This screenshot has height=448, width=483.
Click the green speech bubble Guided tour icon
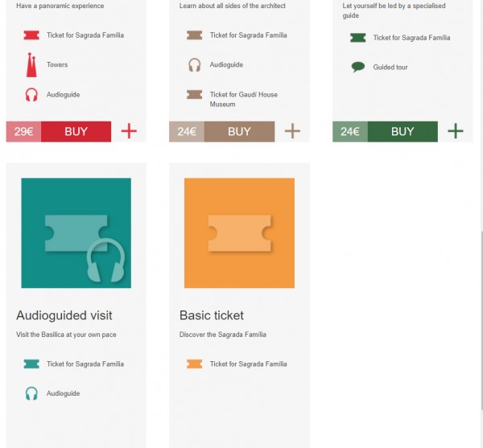click(x=358, y=67)
